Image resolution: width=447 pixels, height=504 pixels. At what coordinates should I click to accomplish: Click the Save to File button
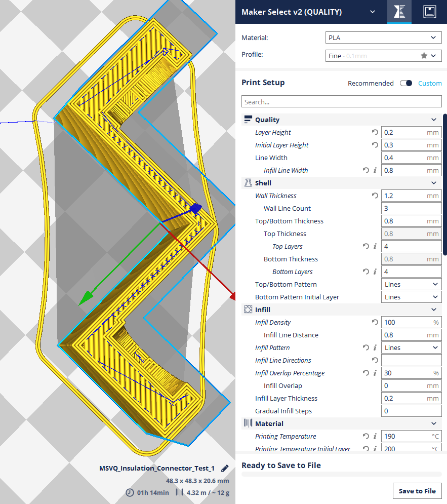click(x=417, y=491)
